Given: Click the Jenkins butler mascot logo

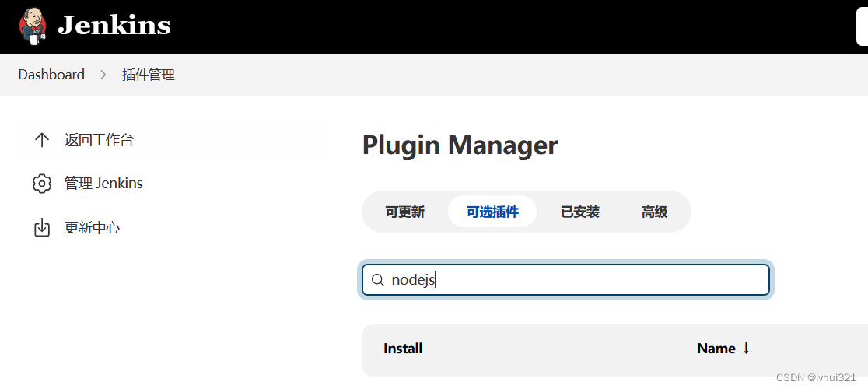Looking at the screenshot, I should [33, 26].
